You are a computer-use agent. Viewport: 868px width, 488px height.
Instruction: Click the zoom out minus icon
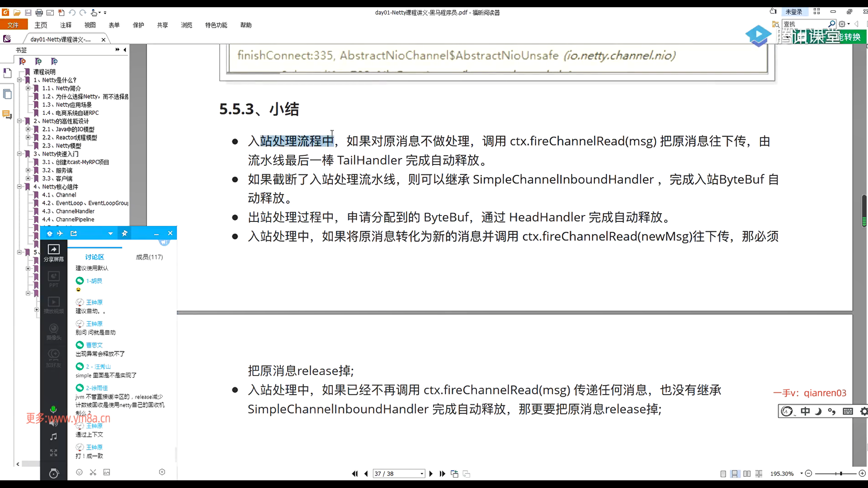click(809, 474)
